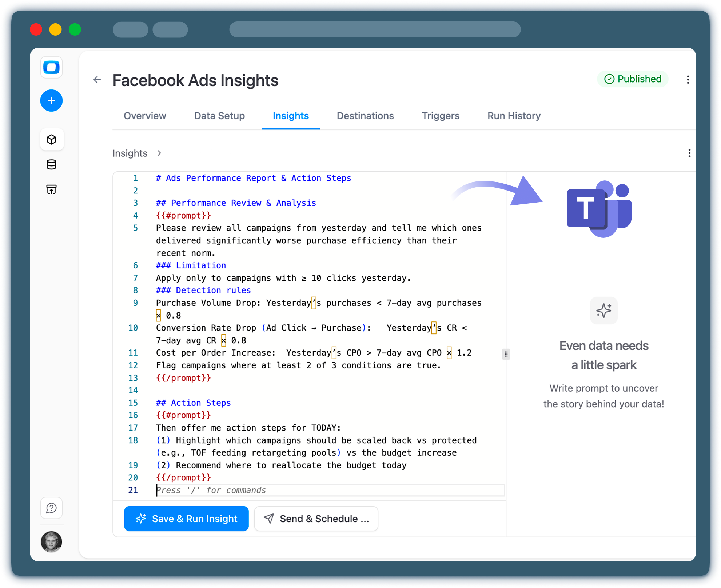View the Run History tab
721x588 pixels.
pos(514,116)
